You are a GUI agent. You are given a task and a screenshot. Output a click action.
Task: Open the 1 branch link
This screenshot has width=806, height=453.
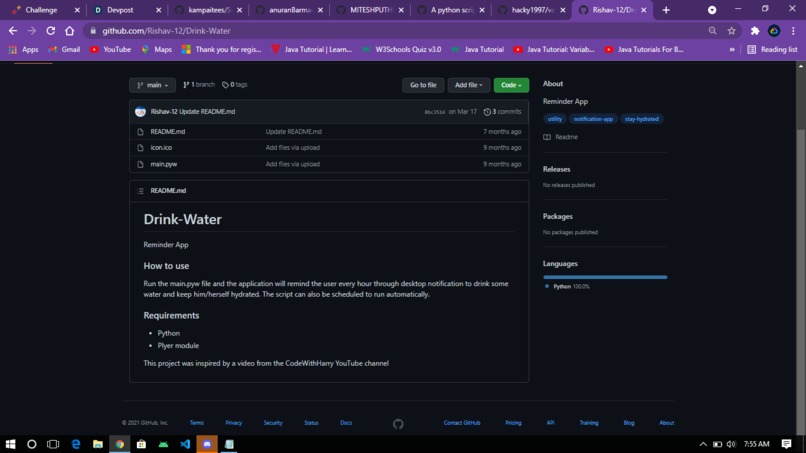(199, 84)
